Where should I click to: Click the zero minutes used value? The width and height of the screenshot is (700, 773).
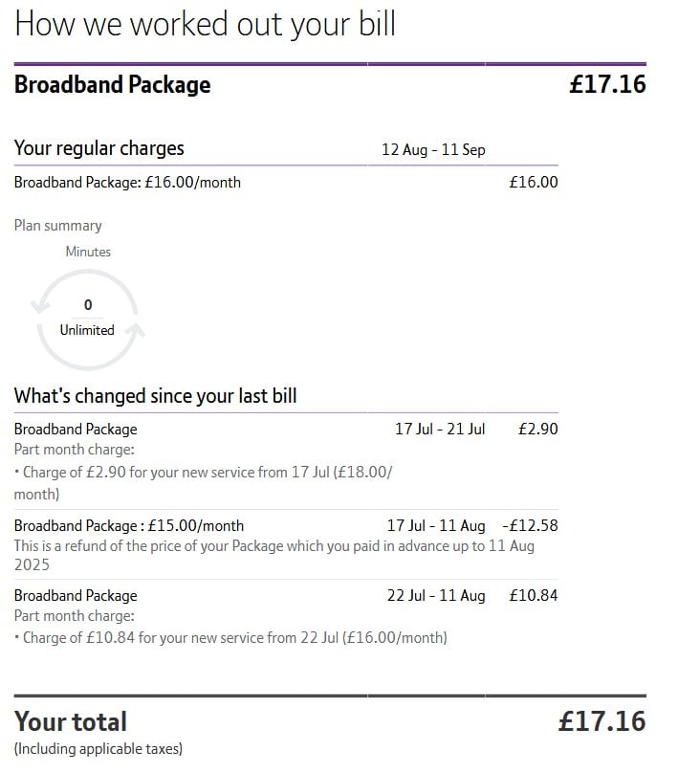(88, 304)
